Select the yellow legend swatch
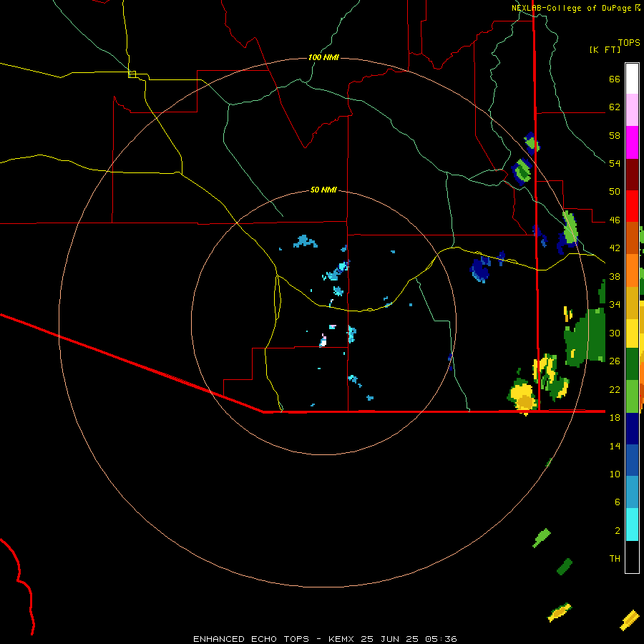Image resolution: width=644 pixels, height=644 pixels. tap(632, 333)
